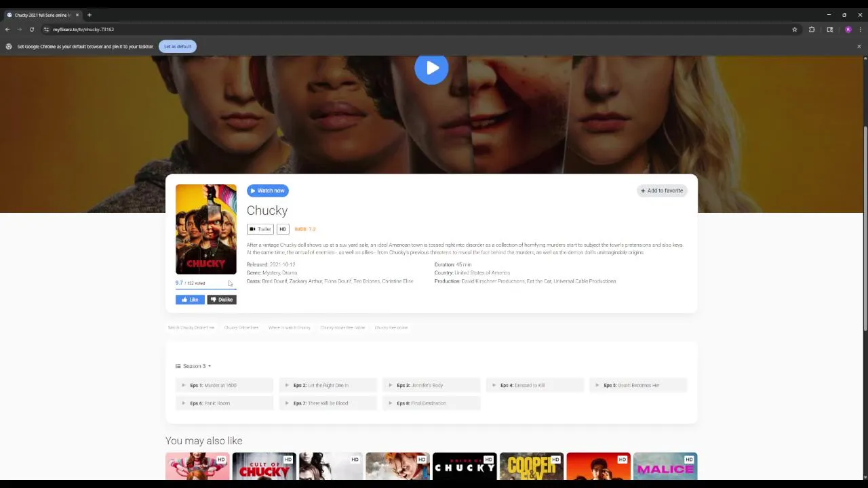Click United States of America country link

coord(482,273)
